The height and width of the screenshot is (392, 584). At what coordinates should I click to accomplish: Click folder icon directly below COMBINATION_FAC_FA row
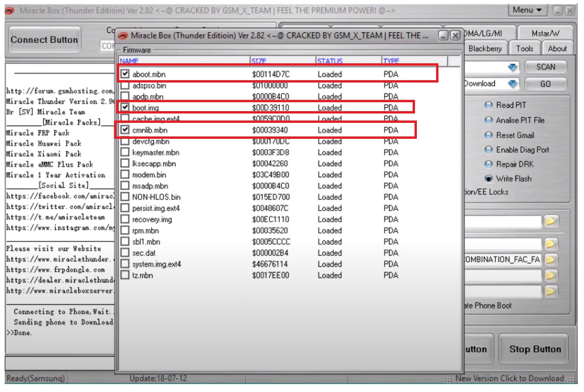(x=550, y=275)
